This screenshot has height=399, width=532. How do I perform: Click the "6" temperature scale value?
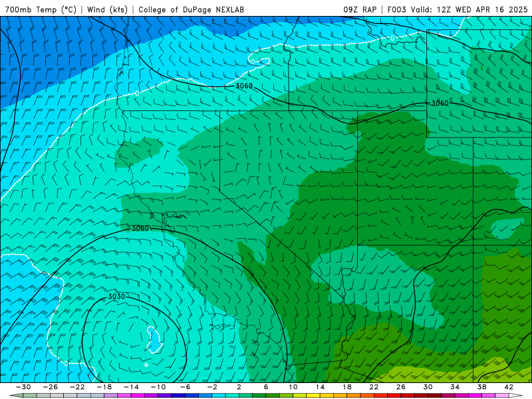pyautogui.click(x=266, y=387)
